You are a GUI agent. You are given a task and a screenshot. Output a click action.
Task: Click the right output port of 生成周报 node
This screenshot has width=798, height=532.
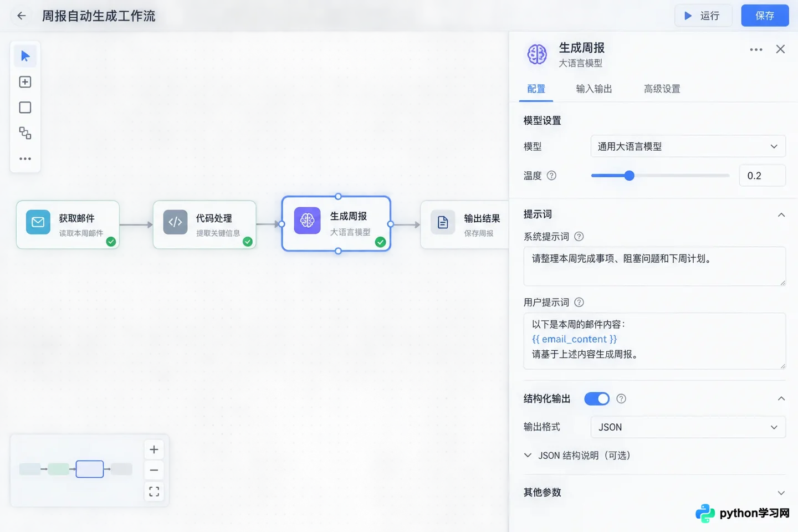click(x=391, y=224)
